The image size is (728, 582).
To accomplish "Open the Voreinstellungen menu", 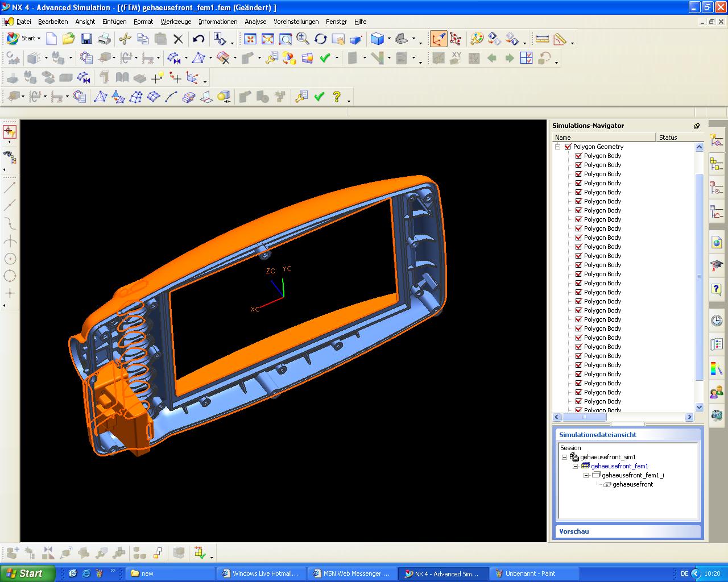I will point(296,22).
